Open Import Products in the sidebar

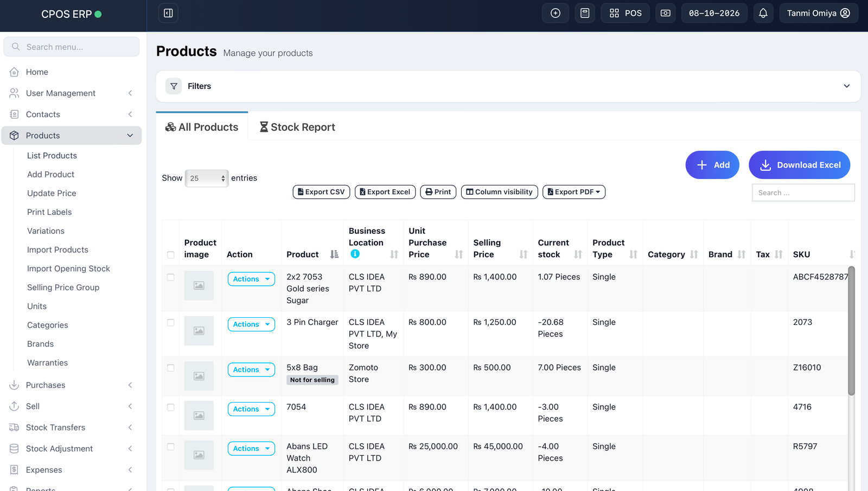tap(58, 250)
